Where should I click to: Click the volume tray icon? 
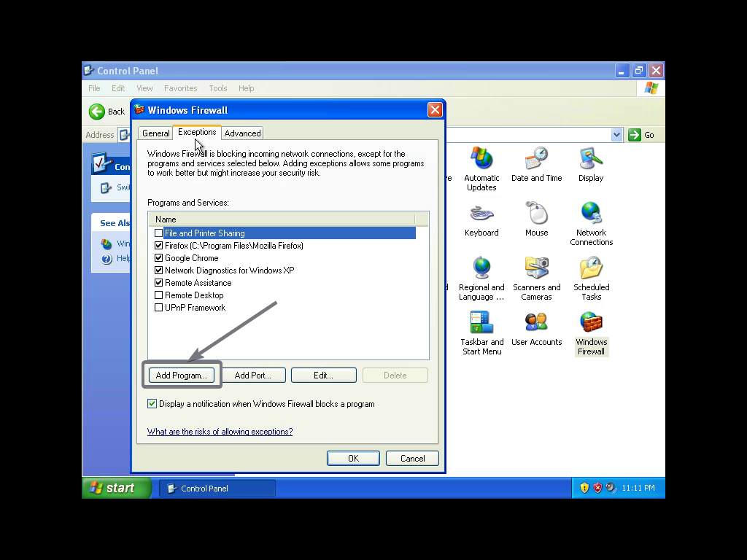(x=611, y=488)
